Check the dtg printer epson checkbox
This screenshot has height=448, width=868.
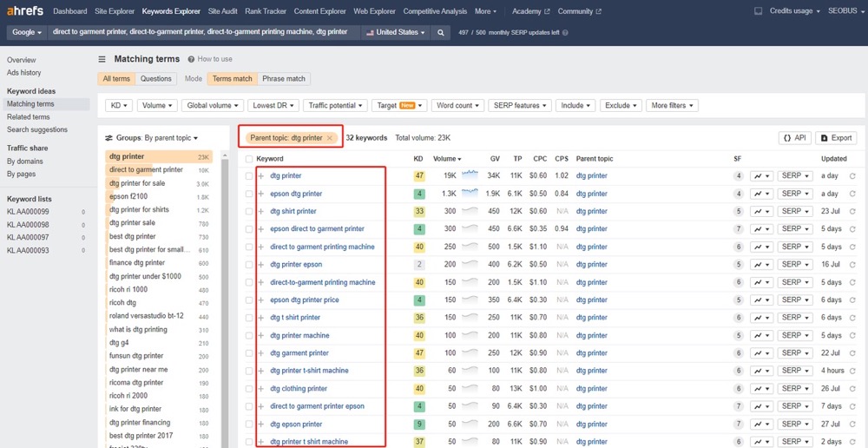pos(249,265)
